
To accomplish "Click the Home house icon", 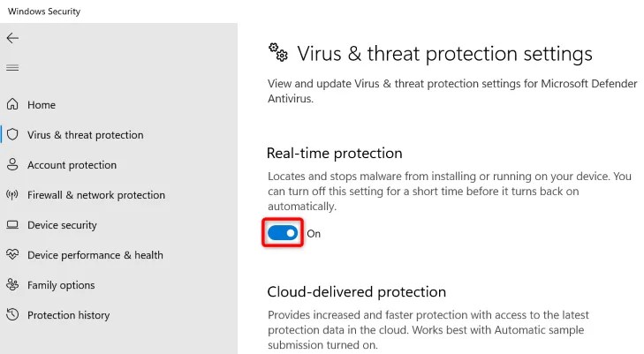I will tap(12, 104).
